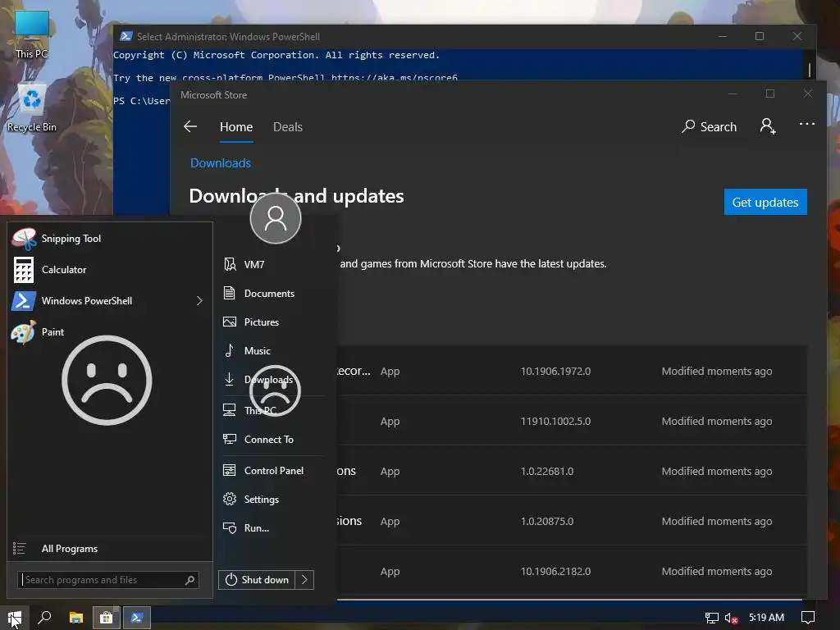Open taskbar search
The width and height of the screenshot is (840, 630).
point(45,618)
